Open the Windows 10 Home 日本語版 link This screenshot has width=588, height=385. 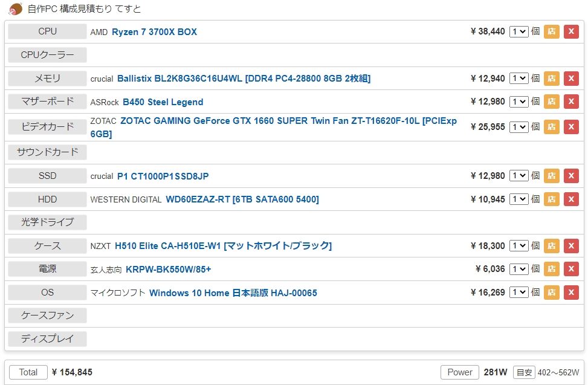click(x=233, y=293)
